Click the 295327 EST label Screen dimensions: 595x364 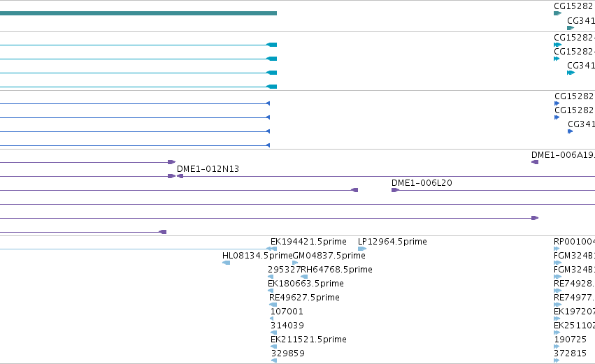tap(285, 270)
